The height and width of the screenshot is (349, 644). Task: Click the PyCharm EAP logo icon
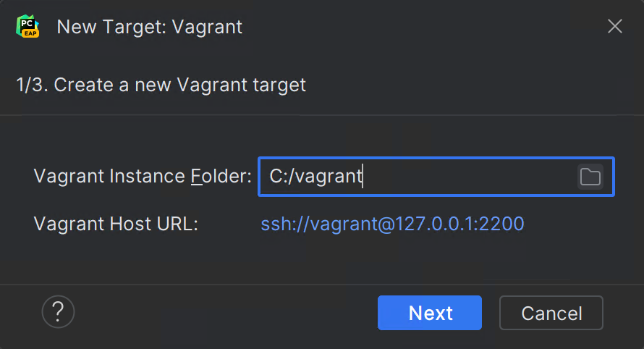pyautogui.click(x=28, y=28)
